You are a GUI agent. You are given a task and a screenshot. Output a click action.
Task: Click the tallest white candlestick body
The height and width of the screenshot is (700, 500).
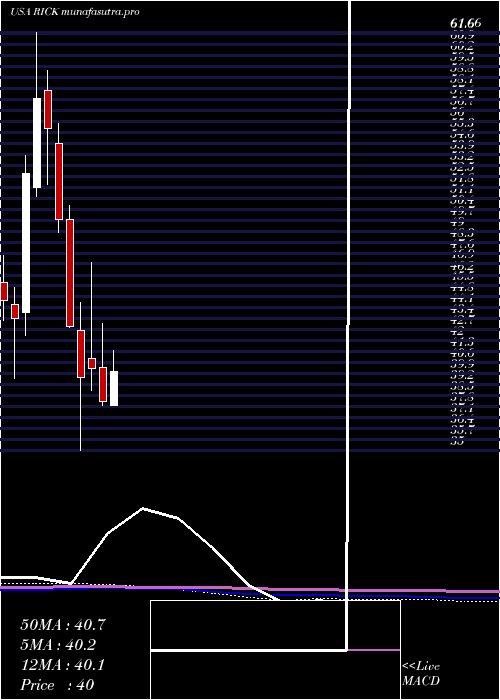pos(26,243)
